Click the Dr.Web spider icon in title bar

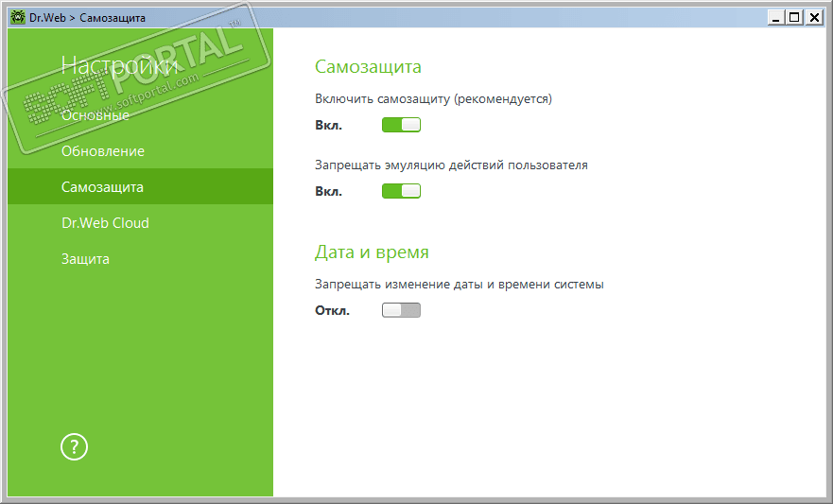click(x=18, y=17)
